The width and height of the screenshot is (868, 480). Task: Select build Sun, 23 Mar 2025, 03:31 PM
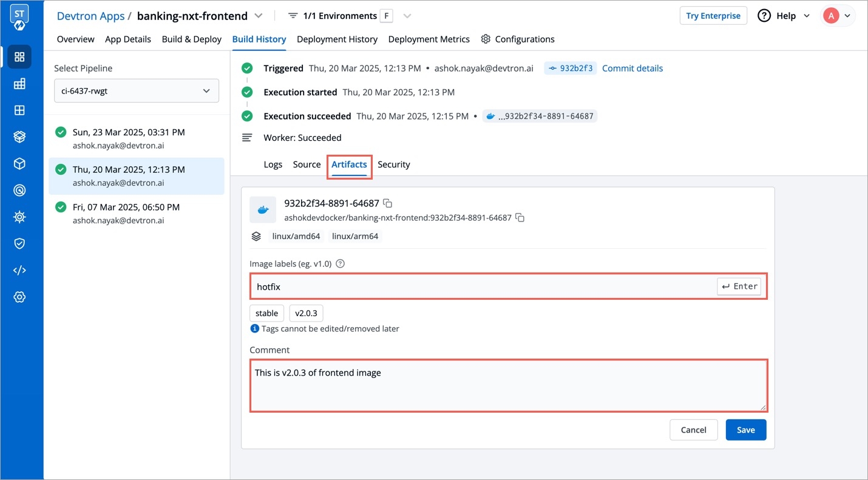pos(137,138)
